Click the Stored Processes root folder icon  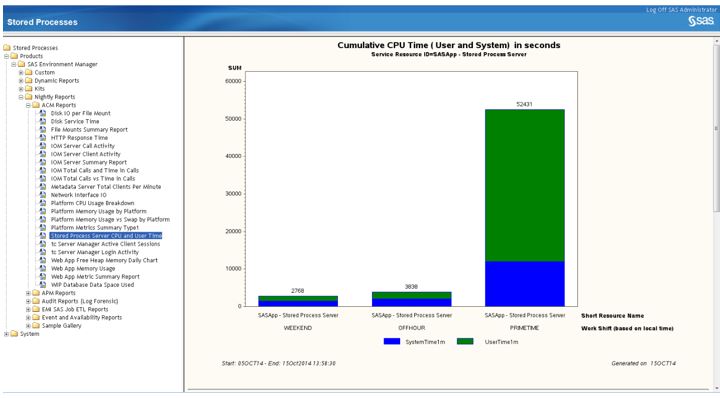coord(7,48)
